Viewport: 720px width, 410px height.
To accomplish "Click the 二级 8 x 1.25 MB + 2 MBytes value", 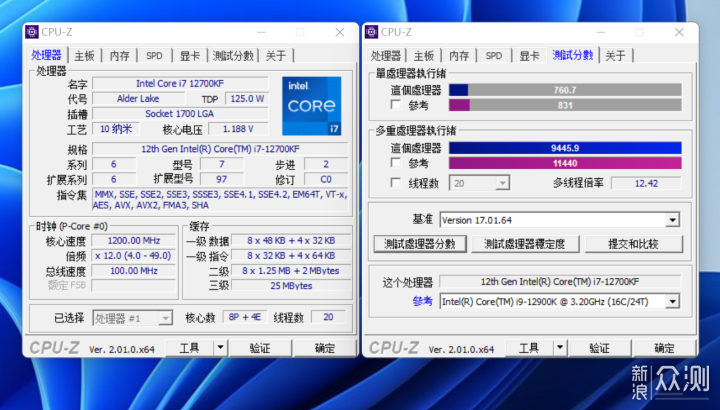I will tap(291, 271).
